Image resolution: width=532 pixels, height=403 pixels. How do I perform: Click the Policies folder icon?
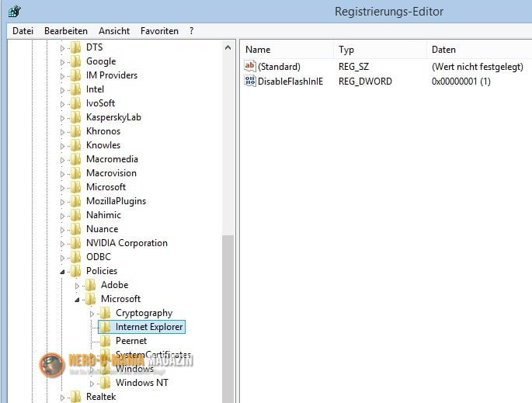(76, 271)
